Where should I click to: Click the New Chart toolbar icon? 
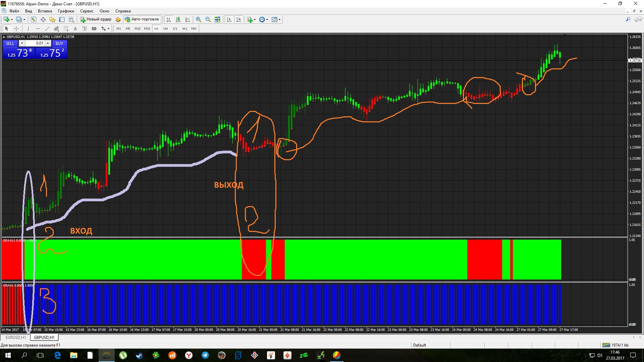pos(6,19)
